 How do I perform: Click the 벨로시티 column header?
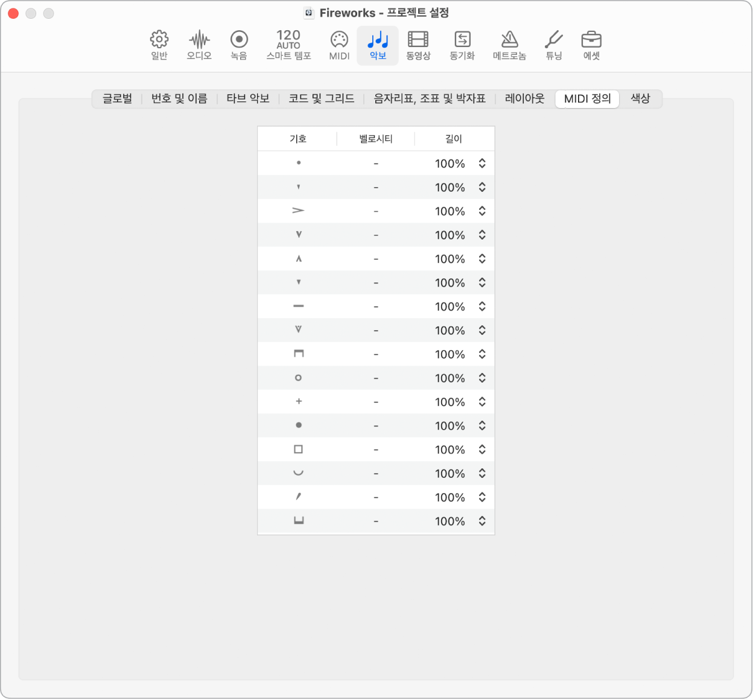coord(375,139)
